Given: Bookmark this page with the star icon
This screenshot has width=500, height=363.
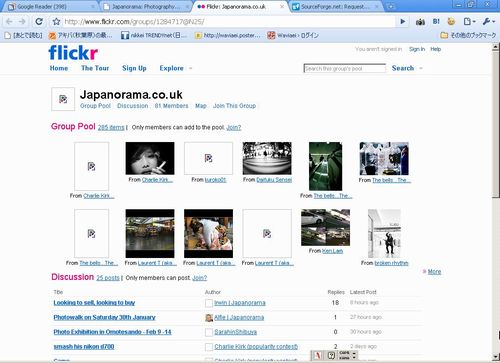Looking at the screenshot, I should coord(56,22).
